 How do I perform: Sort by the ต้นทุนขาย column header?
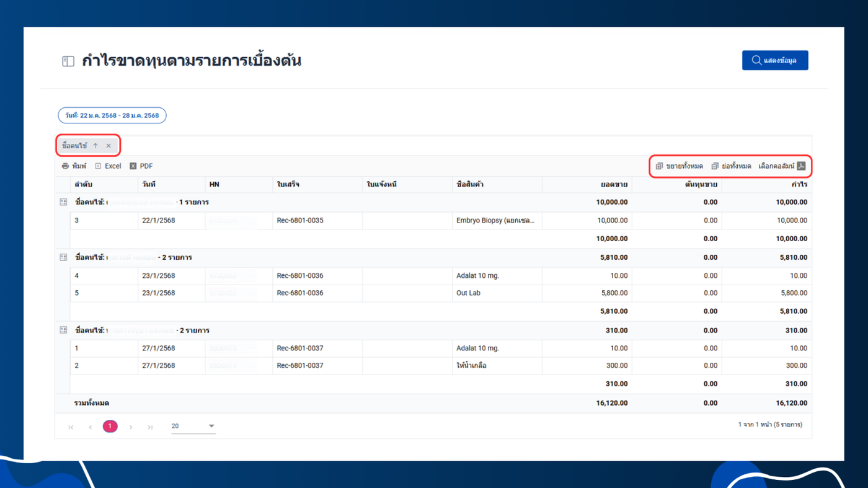[x=677, y=185]
